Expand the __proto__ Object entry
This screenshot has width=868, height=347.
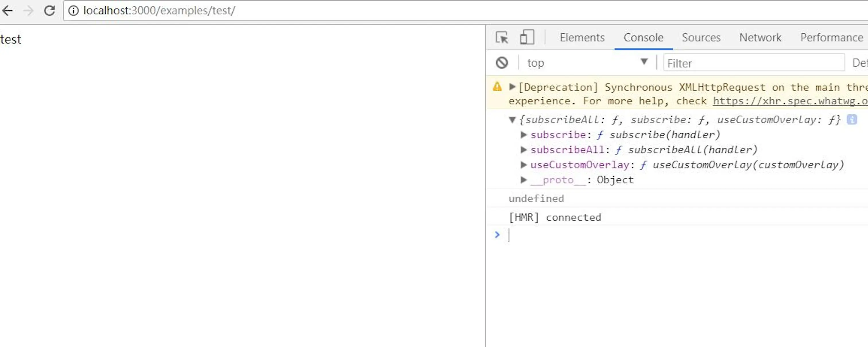point(523,180)
